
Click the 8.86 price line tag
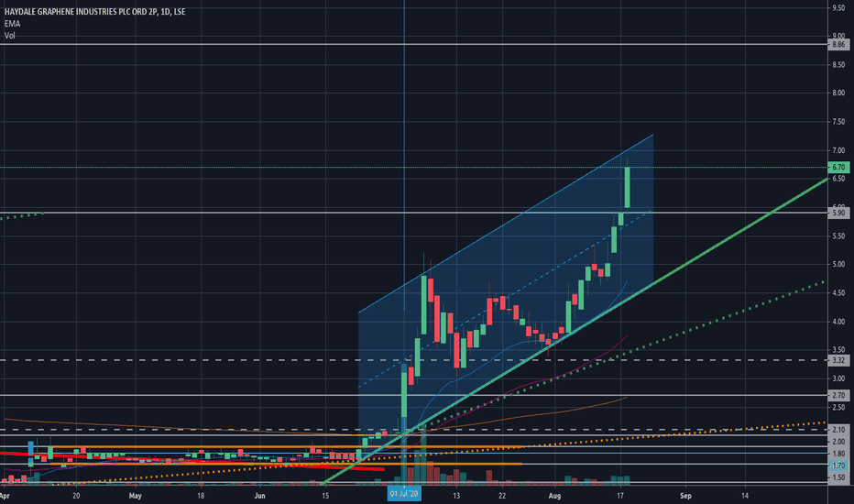coord(838,44)
